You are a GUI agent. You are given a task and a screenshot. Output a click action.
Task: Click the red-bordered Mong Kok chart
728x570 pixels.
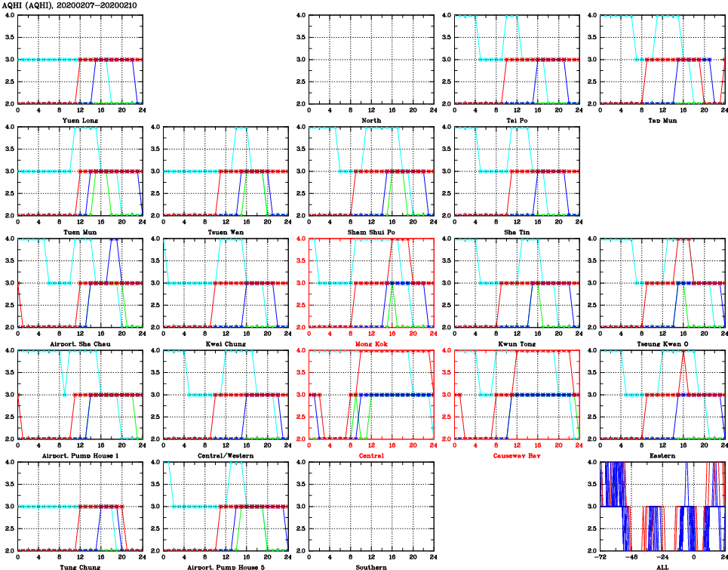coord(370,282)
